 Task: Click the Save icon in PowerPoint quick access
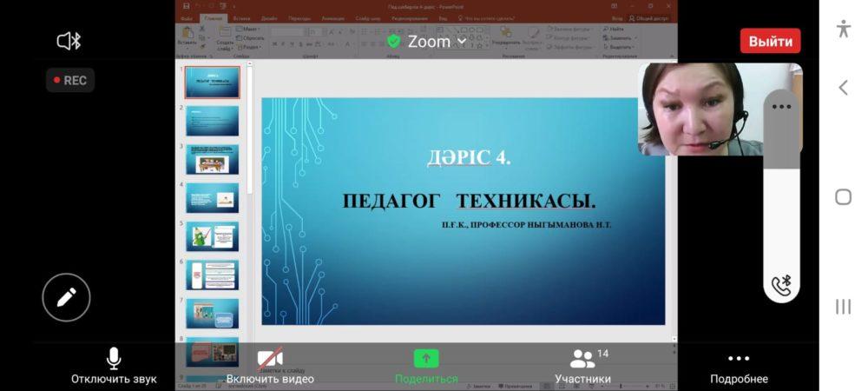pyautogui.click(x=186, y=6)
